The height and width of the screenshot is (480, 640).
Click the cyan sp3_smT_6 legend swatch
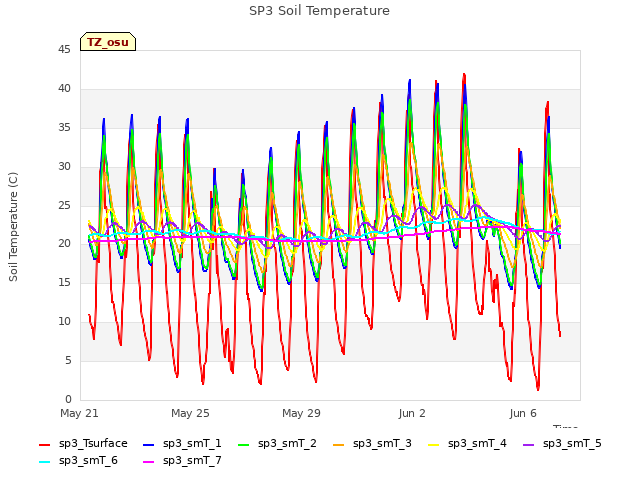click(44, 462)
